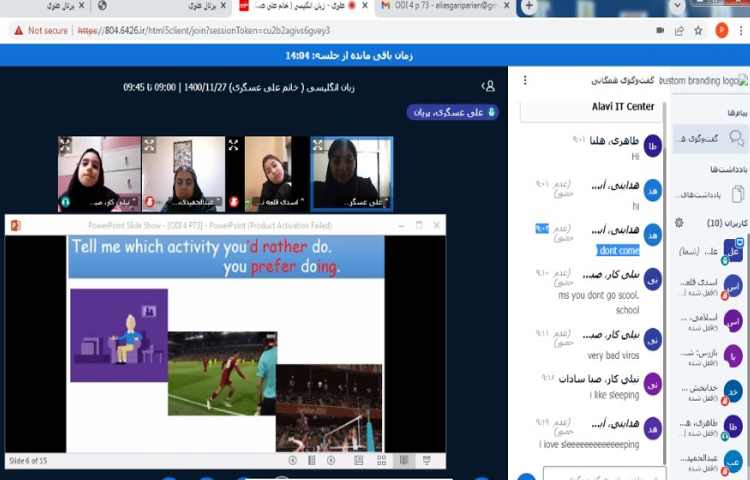Screen dimensions: 750x480
Task: Select the طاهری user avatar in users list
Action: pos(733,426)
